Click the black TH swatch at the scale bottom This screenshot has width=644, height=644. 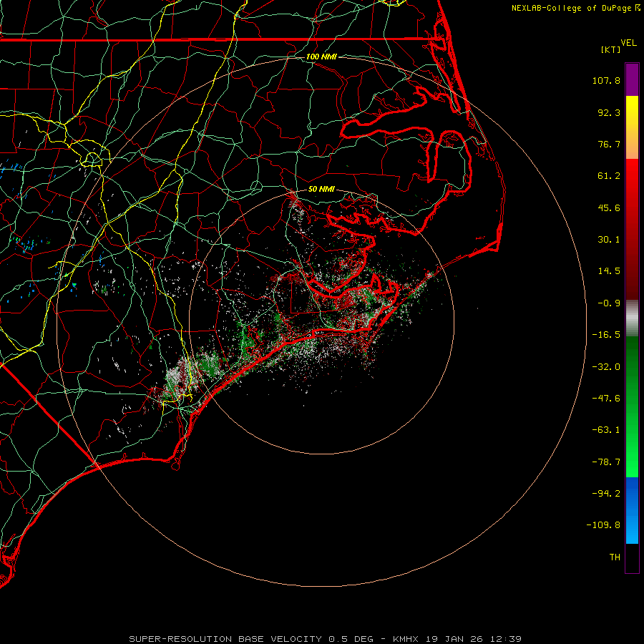(x=632, y=558)
